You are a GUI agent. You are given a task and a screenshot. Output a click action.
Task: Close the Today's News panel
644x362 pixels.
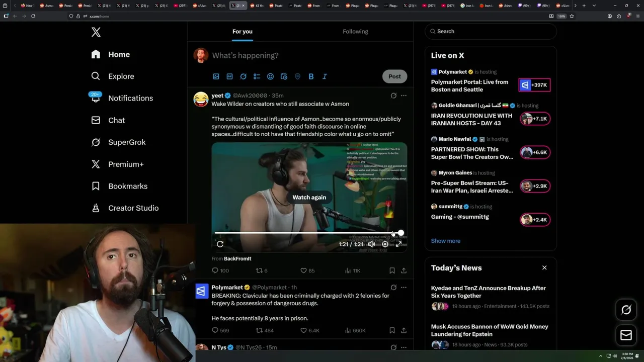coord(544,267)
